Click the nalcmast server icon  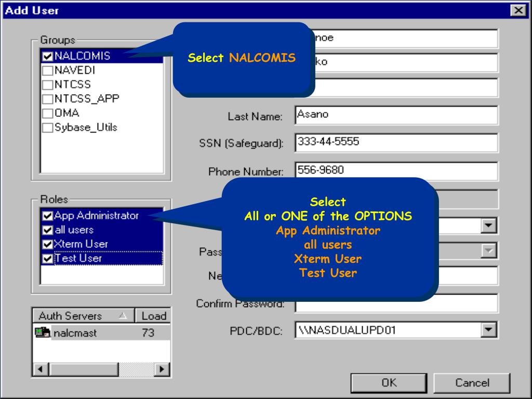coord(43,332)
